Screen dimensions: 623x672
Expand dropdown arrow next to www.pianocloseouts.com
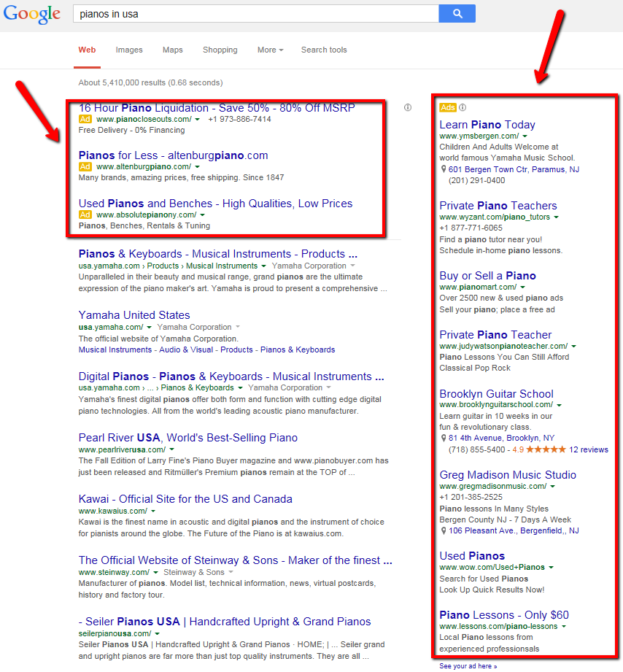click(197, 120)
